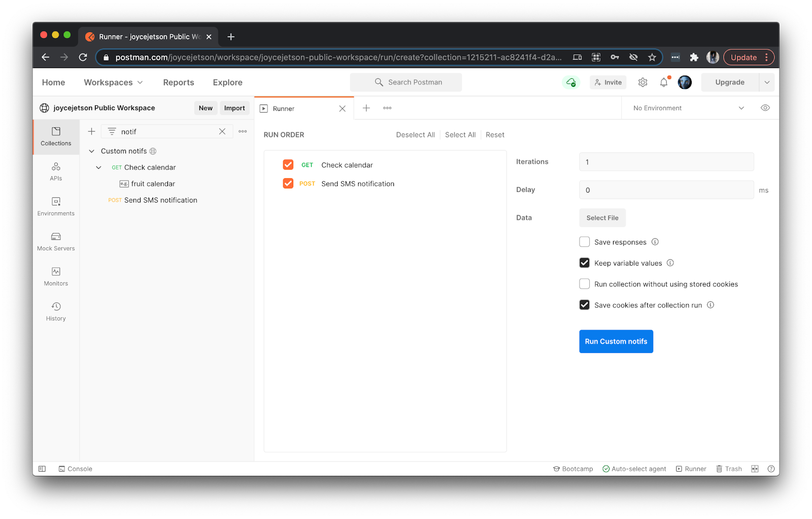812x519 pixels.
Task: Click the environment quick look eye icon
Action: coord(765,108)
